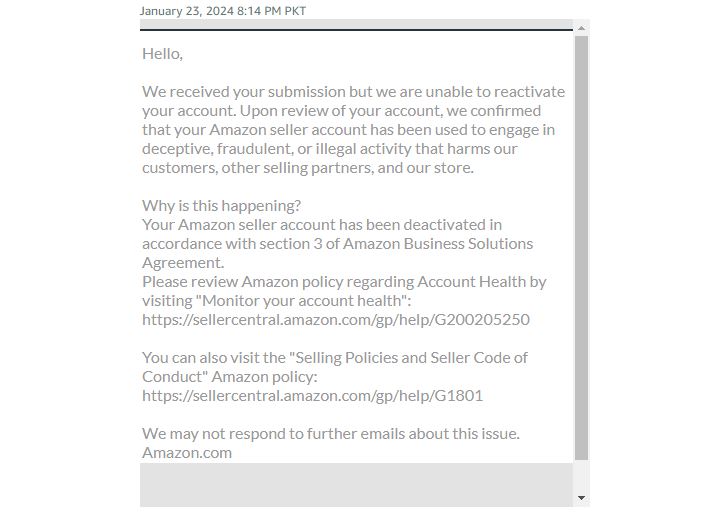Click the message scrollbar thumb
This screenshot has height=512, width=715.
click(581, 248)
